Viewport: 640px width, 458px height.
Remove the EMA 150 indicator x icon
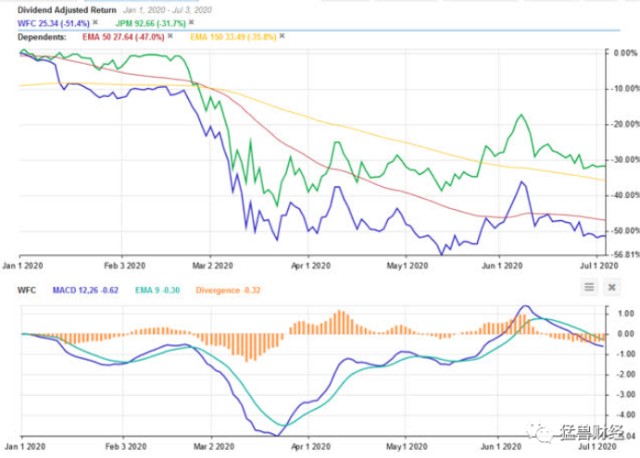pyautogui.click(x=282, y=36)
